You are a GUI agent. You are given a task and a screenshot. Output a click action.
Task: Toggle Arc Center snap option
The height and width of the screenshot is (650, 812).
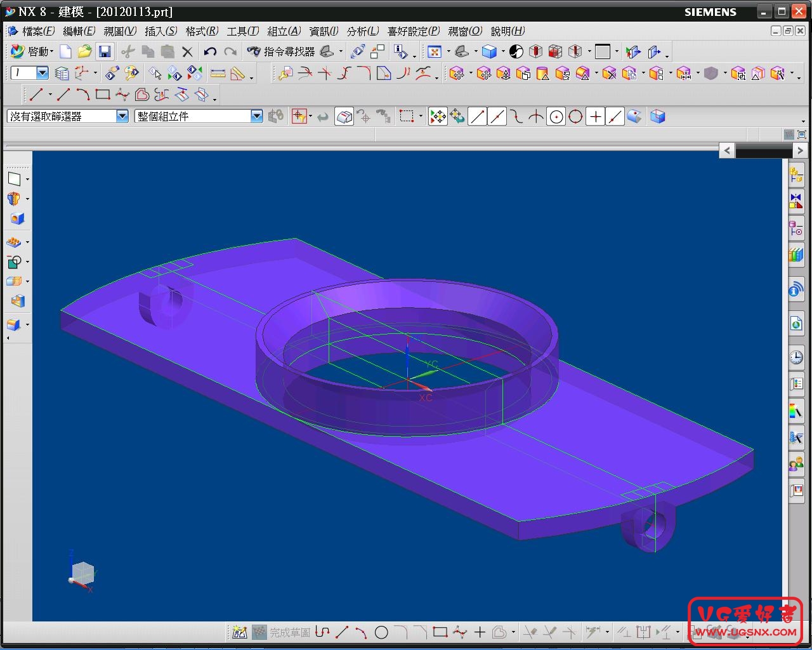pyautogui.click(x=556, y=116)
